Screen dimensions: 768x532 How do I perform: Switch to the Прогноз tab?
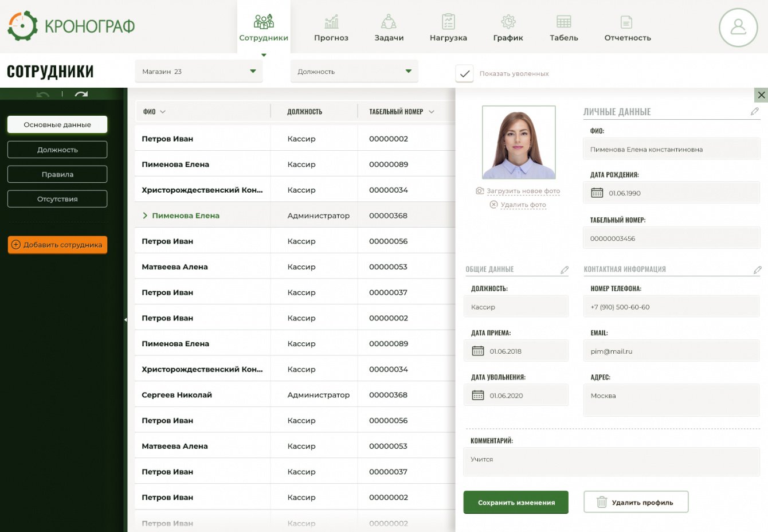point(331,28)
